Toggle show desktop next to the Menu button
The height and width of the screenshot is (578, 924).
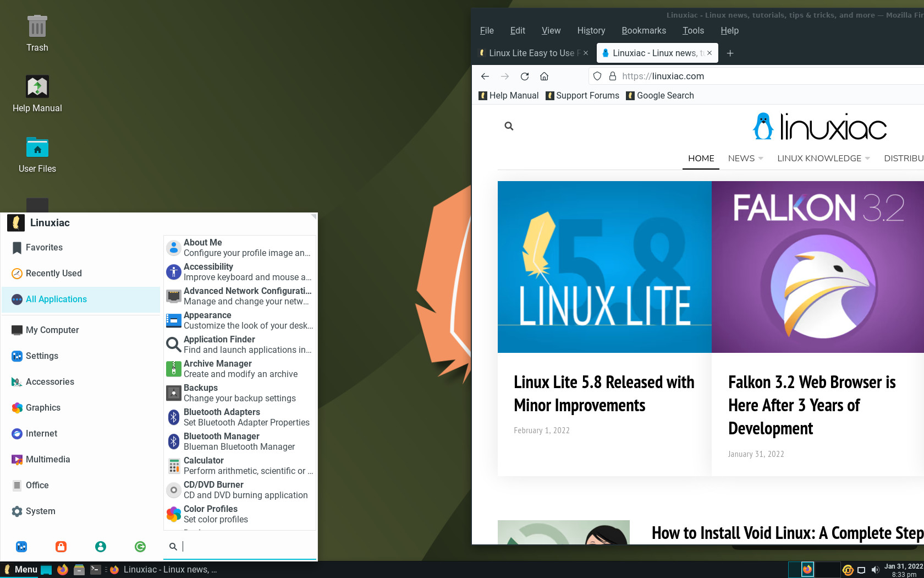46,569
